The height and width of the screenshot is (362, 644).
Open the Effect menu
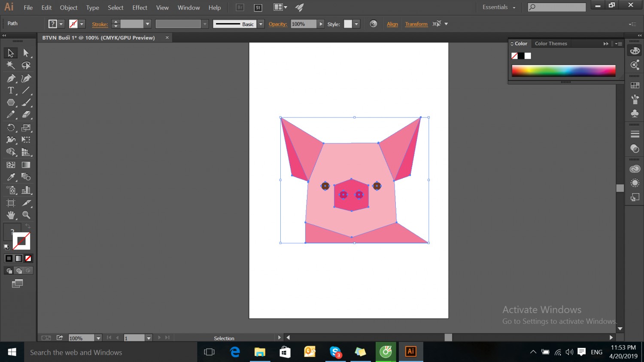point(140,7)
